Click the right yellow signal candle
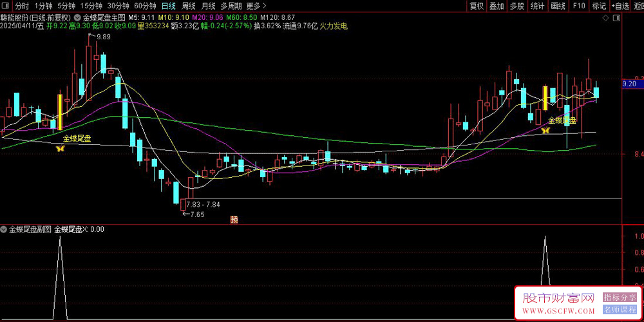 click(x=545, y=98)
